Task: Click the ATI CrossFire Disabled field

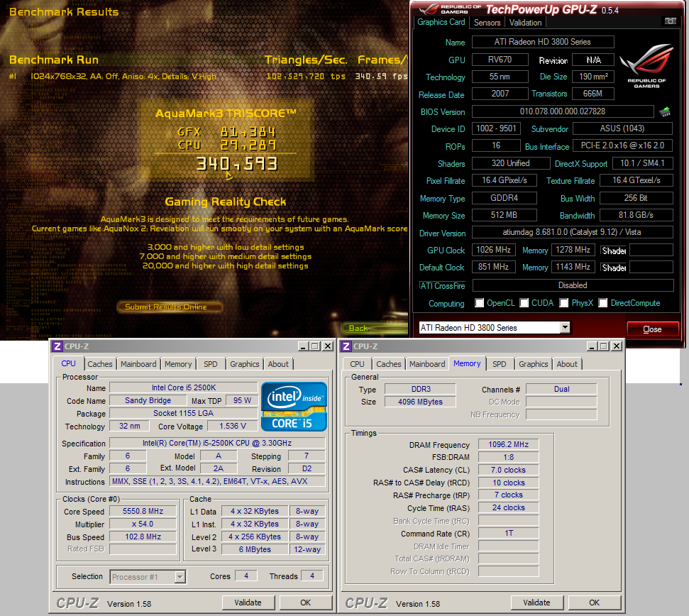Action: 573,285
